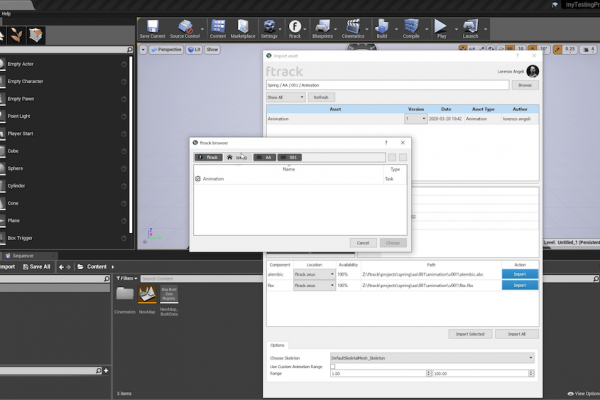600x400 pixels.
Task: Toggle grid snapping in viewport toolbar
Action: [x=510, y=49]
